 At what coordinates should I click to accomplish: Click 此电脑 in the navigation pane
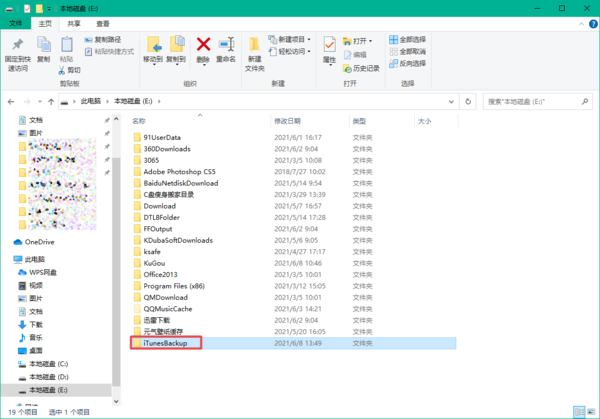[35, 259]
